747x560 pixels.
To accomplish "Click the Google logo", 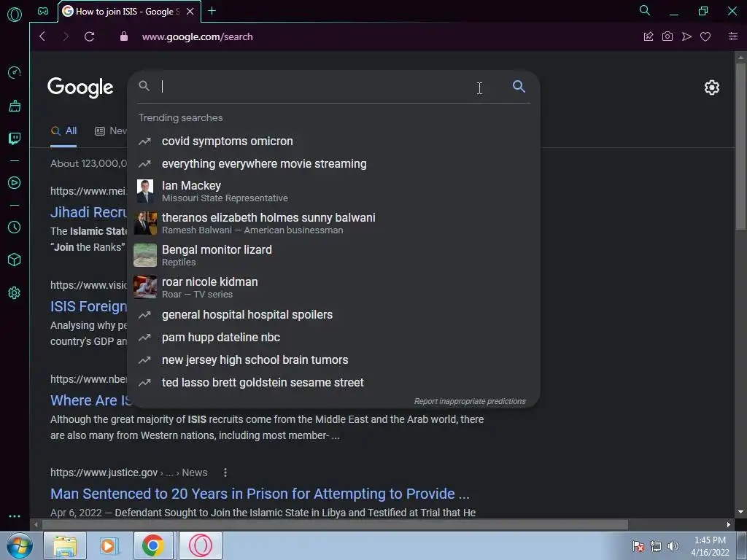I will click(x=80, y=87).
